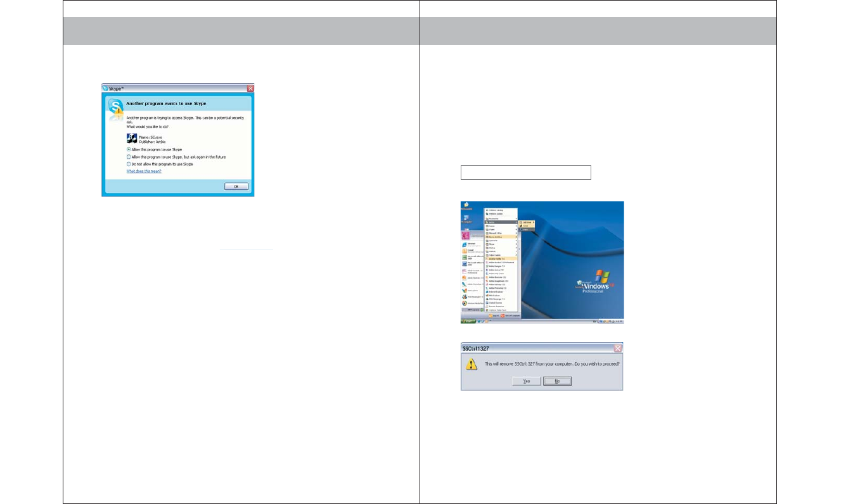The width and height of the screenshot is (853, 504).
Task: Open the 'What does this mean?' link
Action: tap(143, 171)
